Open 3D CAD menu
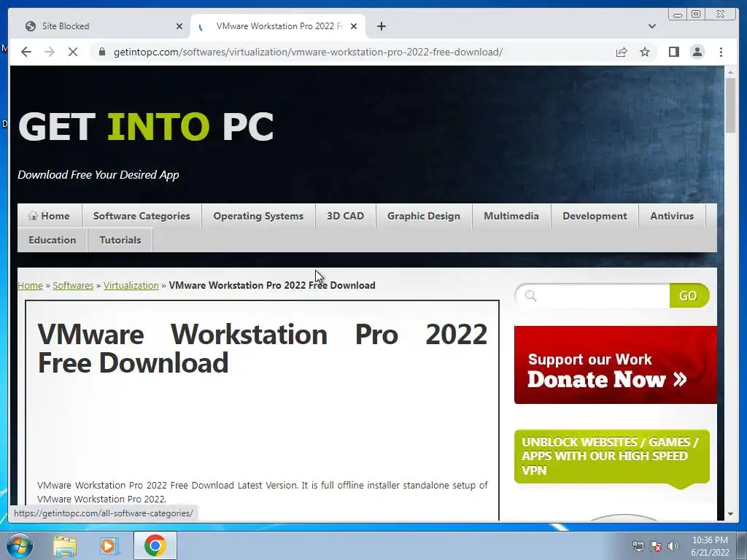This screenshot has height=560, width=747. tap(345, 216)
